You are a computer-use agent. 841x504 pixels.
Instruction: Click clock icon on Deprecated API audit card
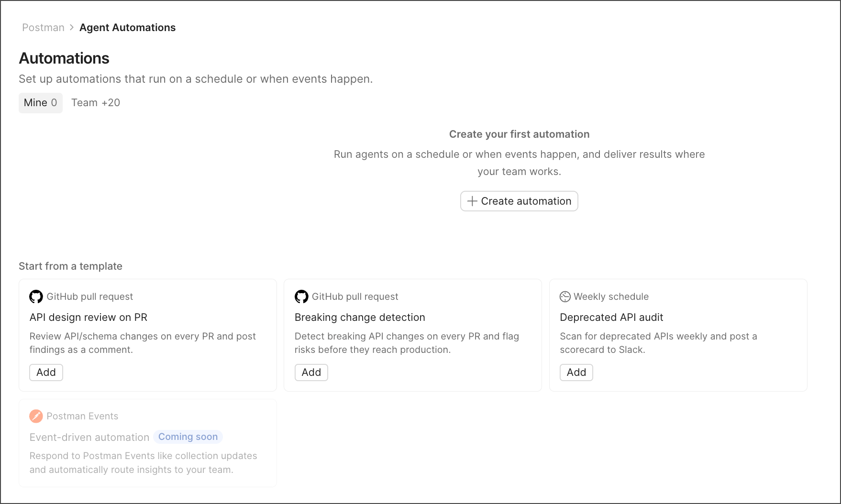pyautogui.click(x=565, y=296)
